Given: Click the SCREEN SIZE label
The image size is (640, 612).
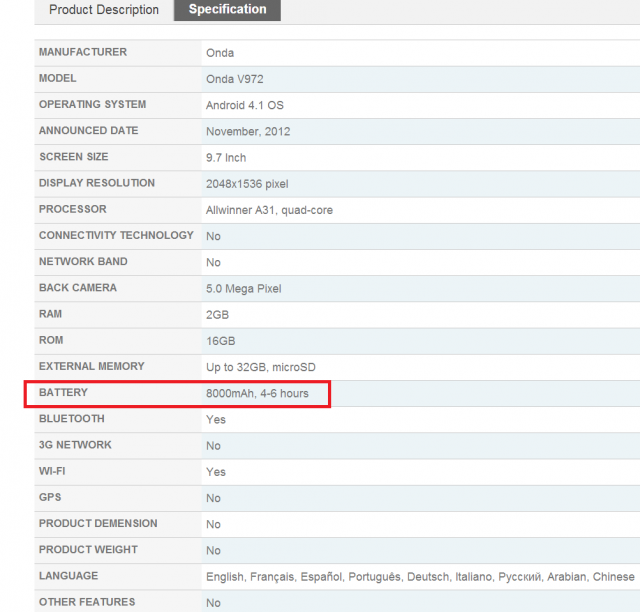Looking at the screenshot, I should 73,157.
